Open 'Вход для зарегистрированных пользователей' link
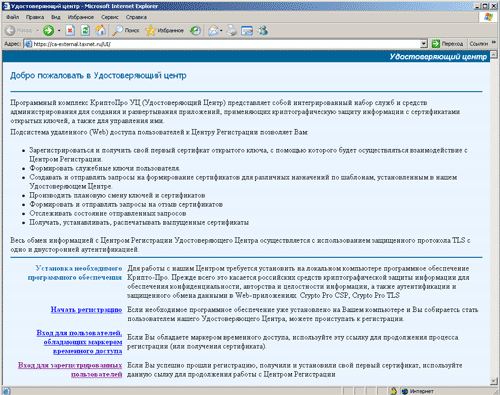This screenshot has height=395, width=500. 70,370
